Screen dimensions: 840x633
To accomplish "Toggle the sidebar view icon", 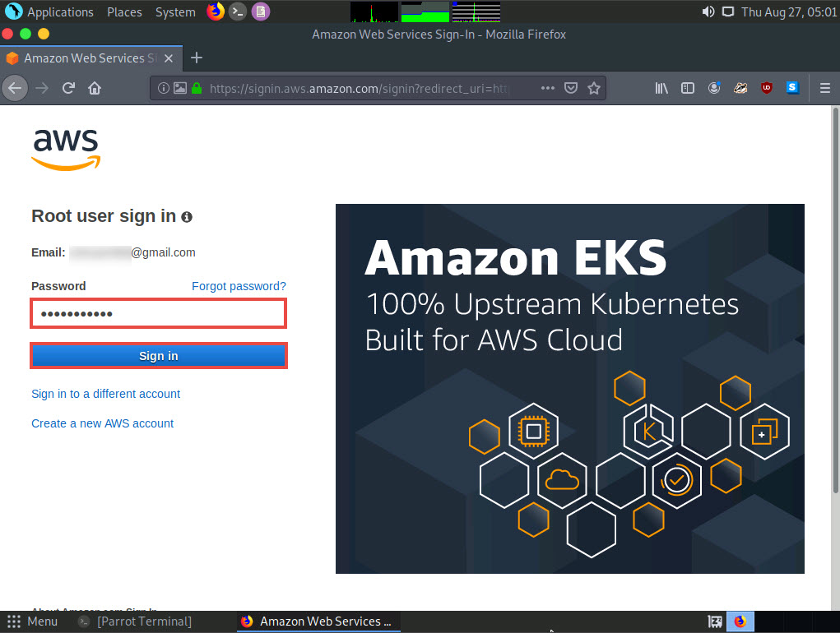I will (688, 88).
